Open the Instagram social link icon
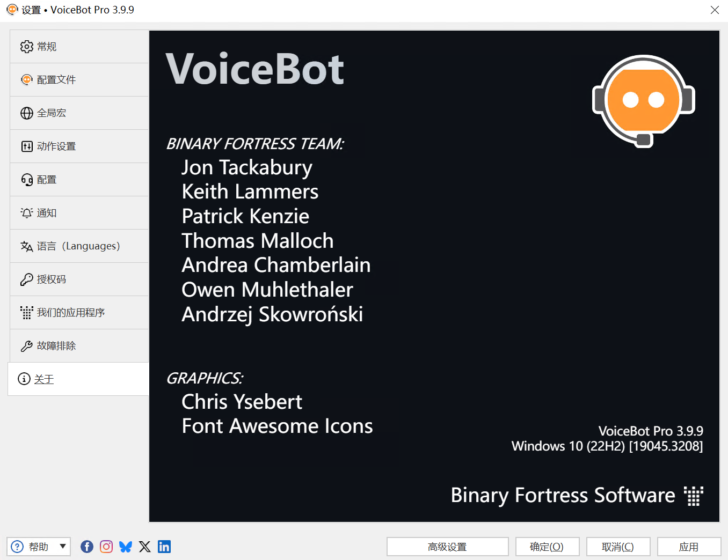 106,547
